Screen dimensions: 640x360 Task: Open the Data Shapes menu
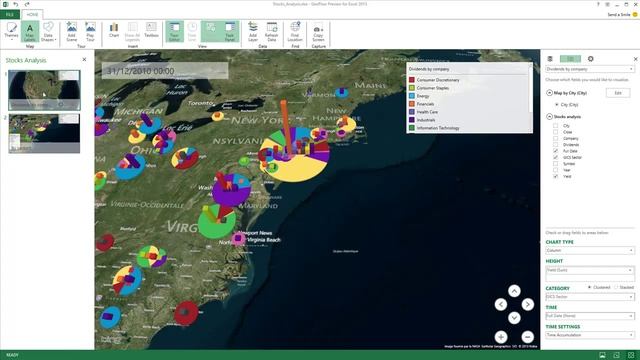point(48,31)
